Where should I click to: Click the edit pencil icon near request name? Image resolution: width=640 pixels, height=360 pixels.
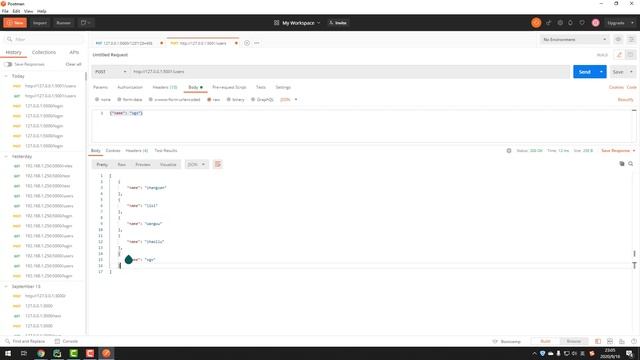click(x=619, y=55)
